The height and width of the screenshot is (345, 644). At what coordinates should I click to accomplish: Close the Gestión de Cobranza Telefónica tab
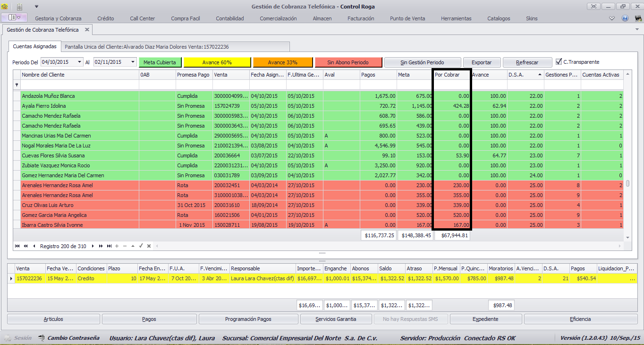(87, 29)
